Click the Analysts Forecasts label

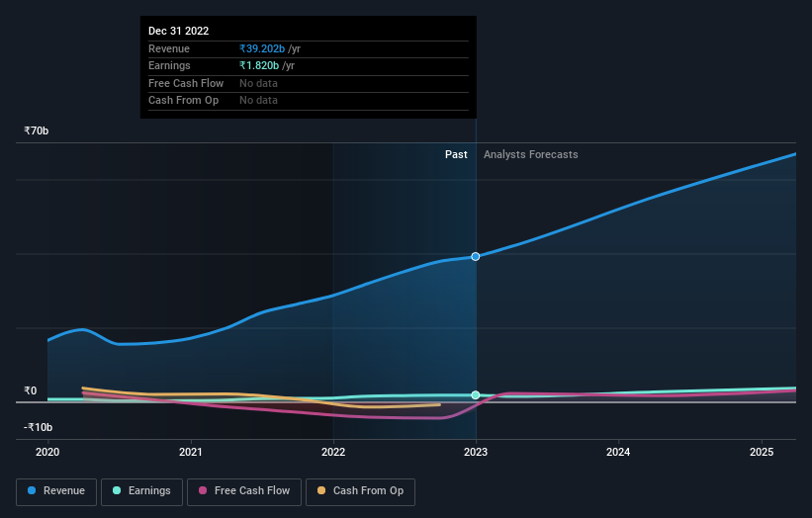(531, 154)
